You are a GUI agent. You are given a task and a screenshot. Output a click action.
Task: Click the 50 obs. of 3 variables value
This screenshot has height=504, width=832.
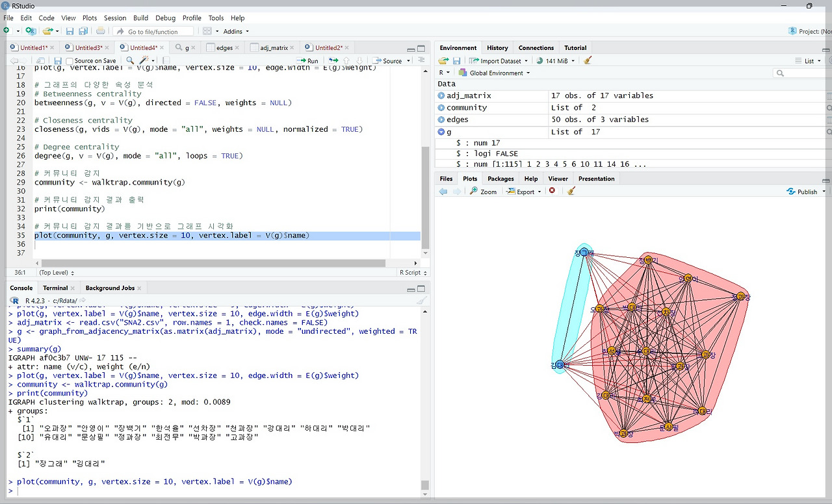coord(599,120)
